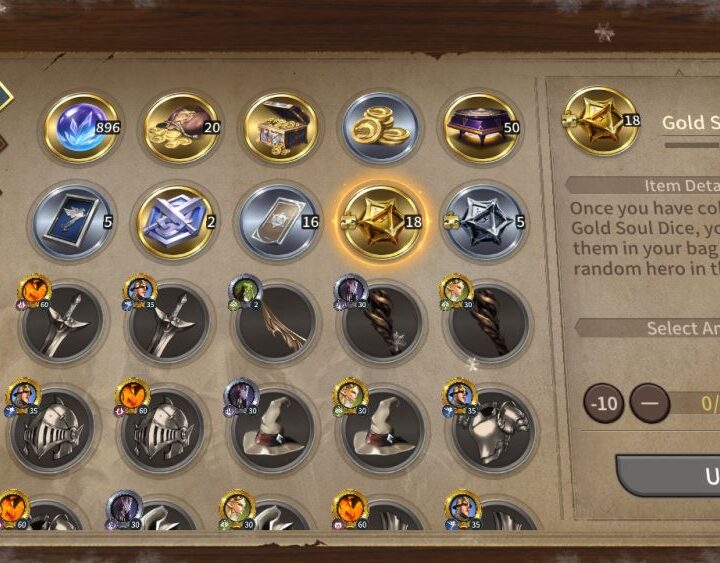Select the silver chest armor with level 35 hero
720x563 pixels.
pos(492,430)
